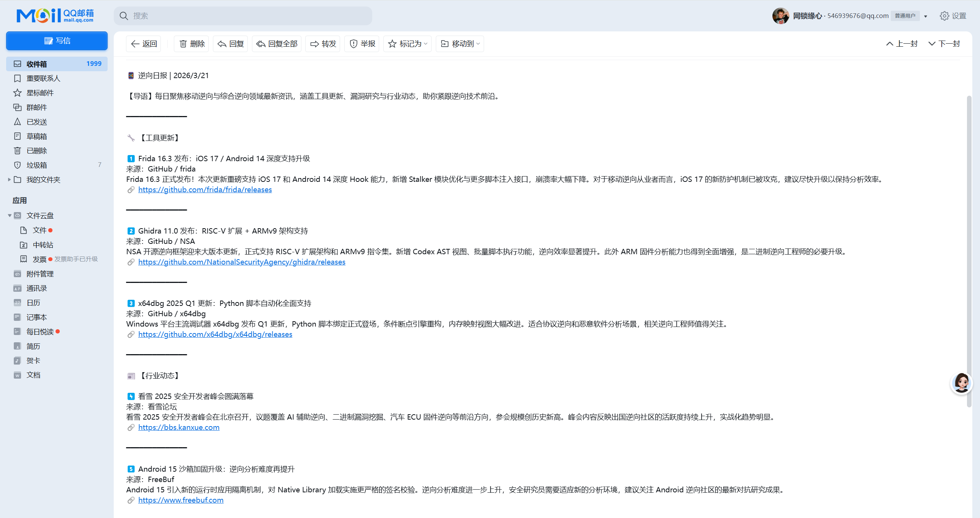
Task: Collapse the 文件云盘 section
Action: 9,216
